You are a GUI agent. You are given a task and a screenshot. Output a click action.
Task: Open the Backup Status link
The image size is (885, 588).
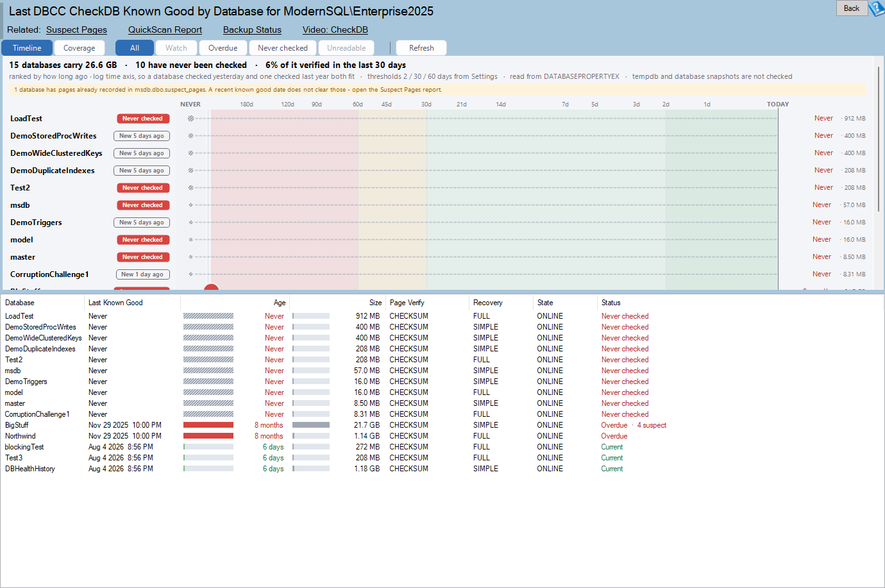click(252, 29)
